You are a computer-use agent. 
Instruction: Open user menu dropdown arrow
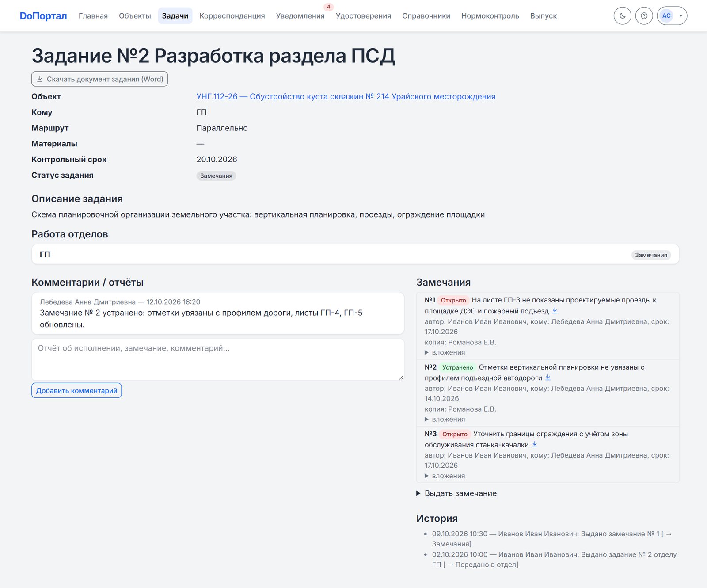point(681,16)
